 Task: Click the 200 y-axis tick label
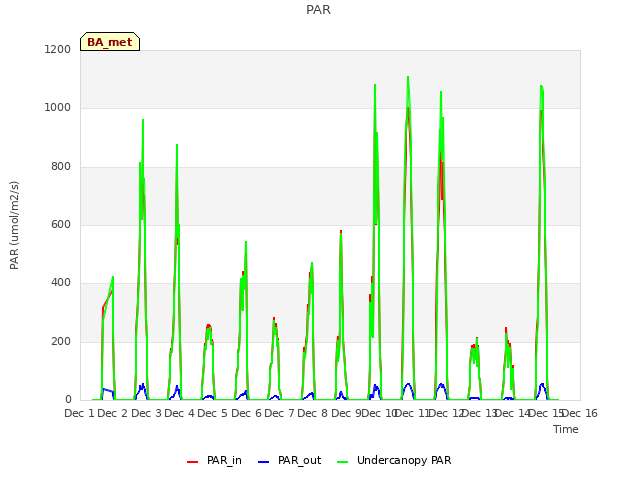[x=61, y=341]
